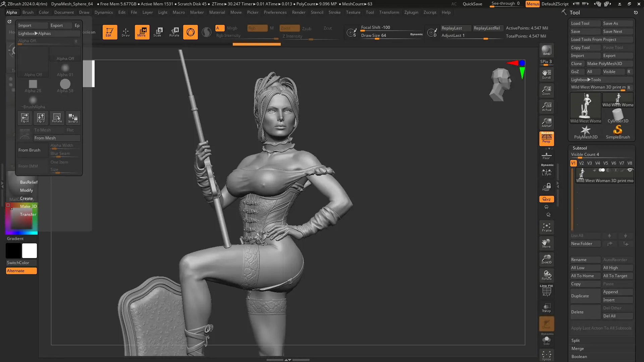This screenshot has height=362, width=644.
Task: Click the Rotate gizmo tool in top toolbar
Action: click(x=174, y=32)
